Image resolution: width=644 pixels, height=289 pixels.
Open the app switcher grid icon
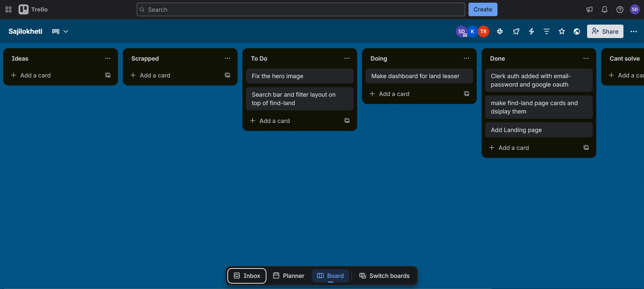(8, 9)
